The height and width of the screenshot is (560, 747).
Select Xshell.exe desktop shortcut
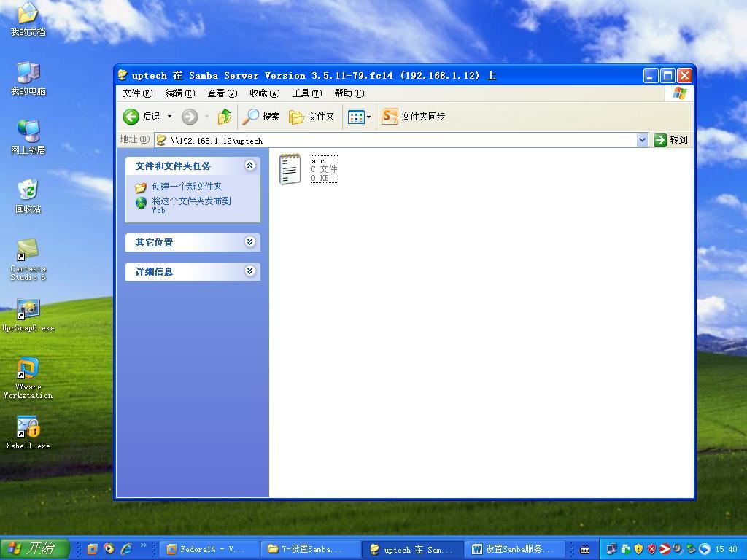click(x=28, y=433)
